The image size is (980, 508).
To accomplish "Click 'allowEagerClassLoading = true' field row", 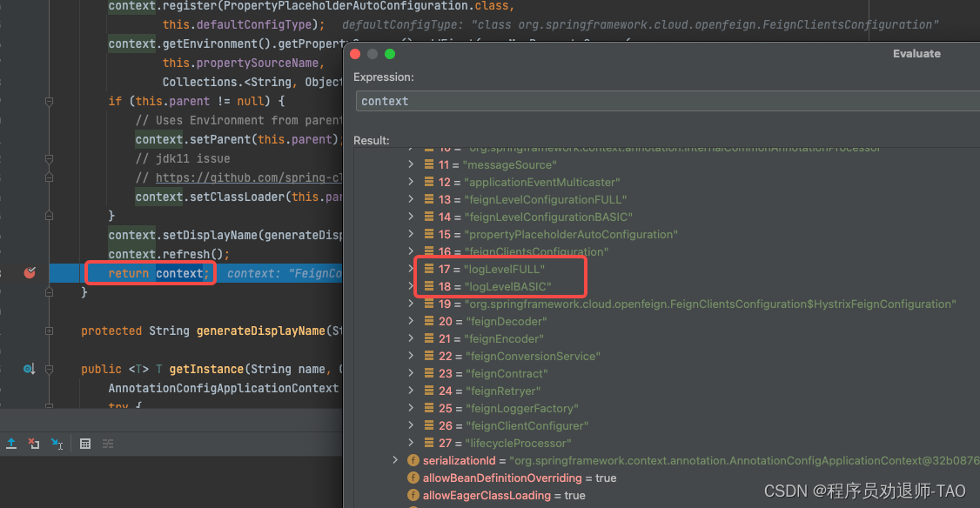I will pos(504,496).
